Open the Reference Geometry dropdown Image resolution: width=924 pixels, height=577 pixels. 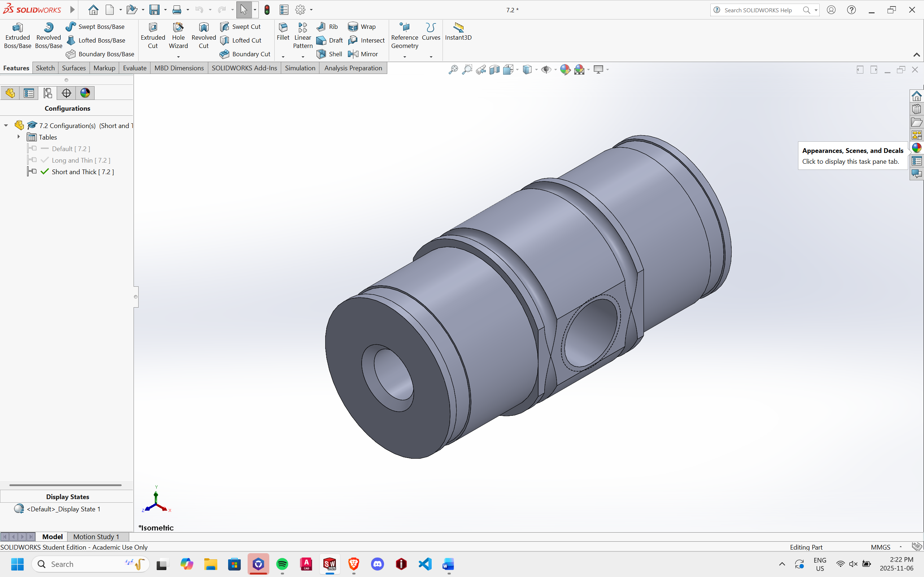(405, 57)
